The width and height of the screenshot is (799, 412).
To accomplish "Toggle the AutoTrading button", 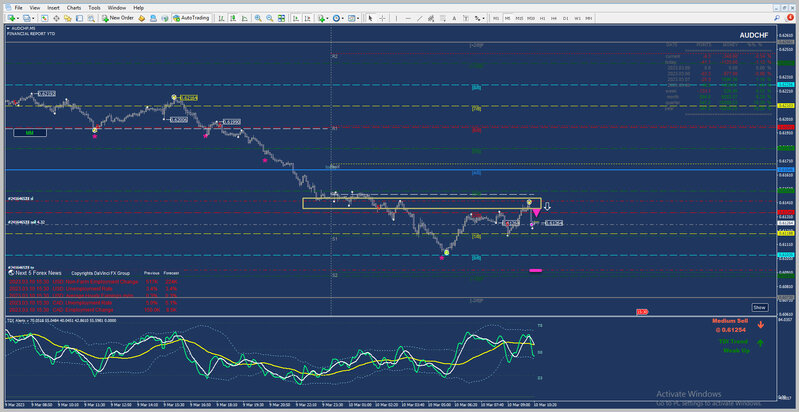I will (192, 18).
